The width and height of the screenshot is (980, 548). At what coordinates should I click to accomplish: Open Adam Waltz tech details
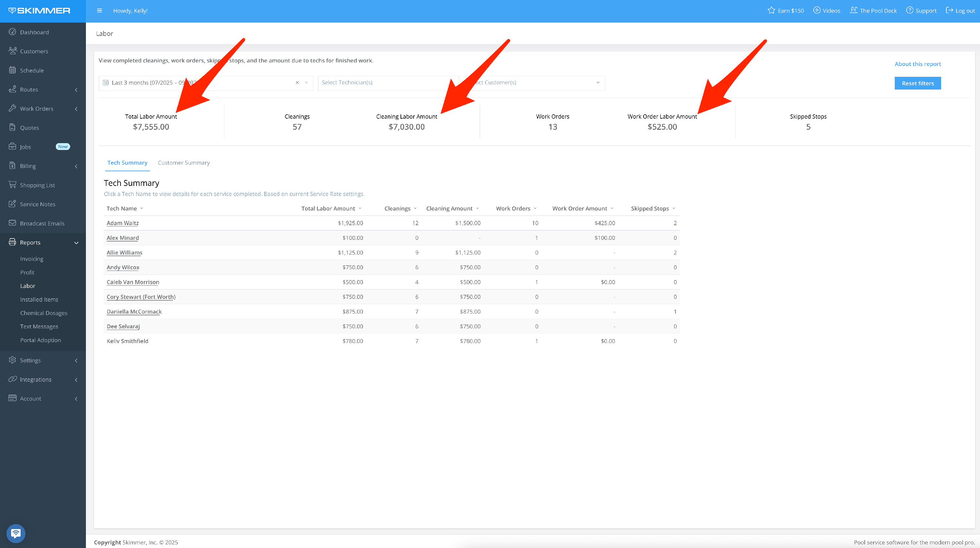coord(122,223)
